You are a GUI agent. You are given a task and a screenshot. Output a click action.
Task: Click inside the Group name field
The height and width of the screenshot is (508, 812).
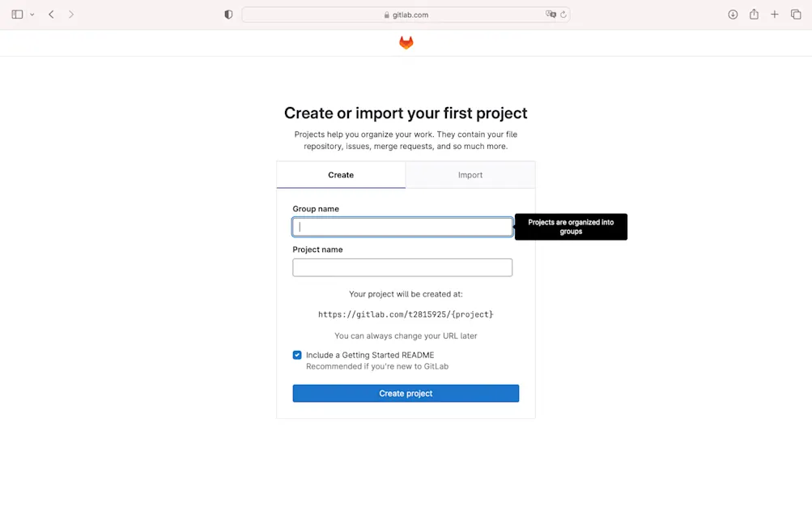pos(402,226)
